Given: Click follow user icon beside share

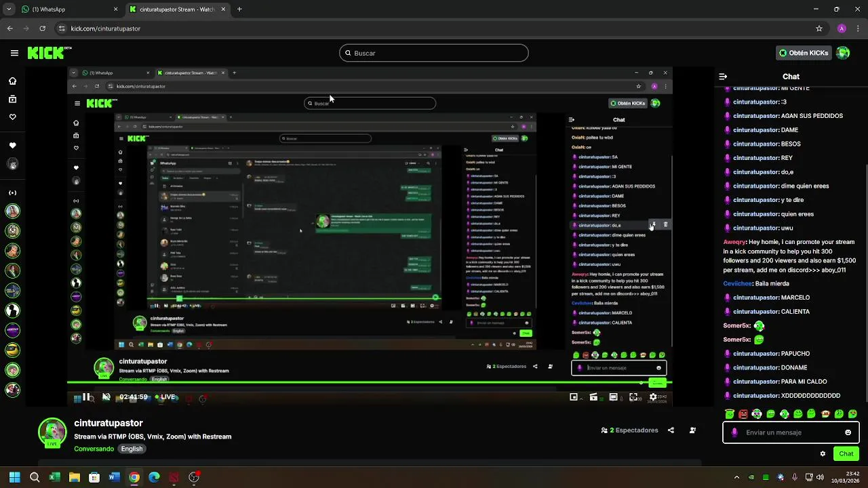Looking at the screenshot, I should point(692,430).
